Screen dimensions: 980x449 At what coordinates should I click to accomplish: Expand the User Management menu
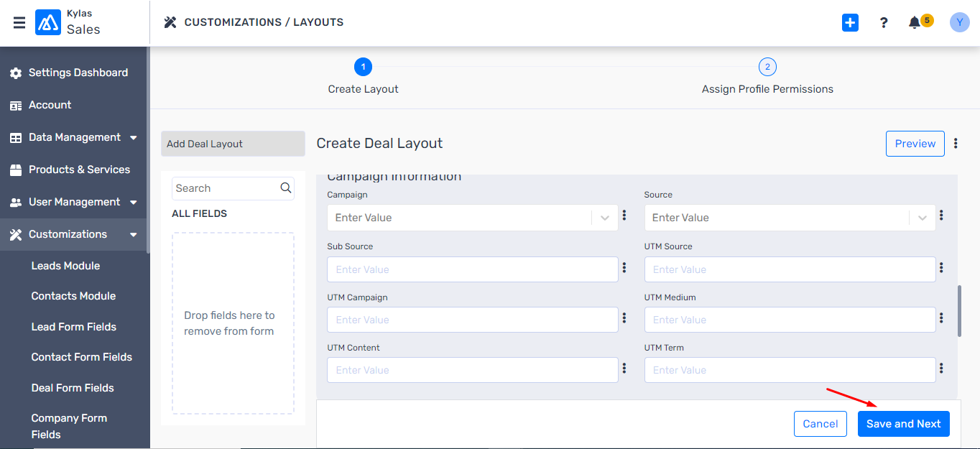pos(134,202)
